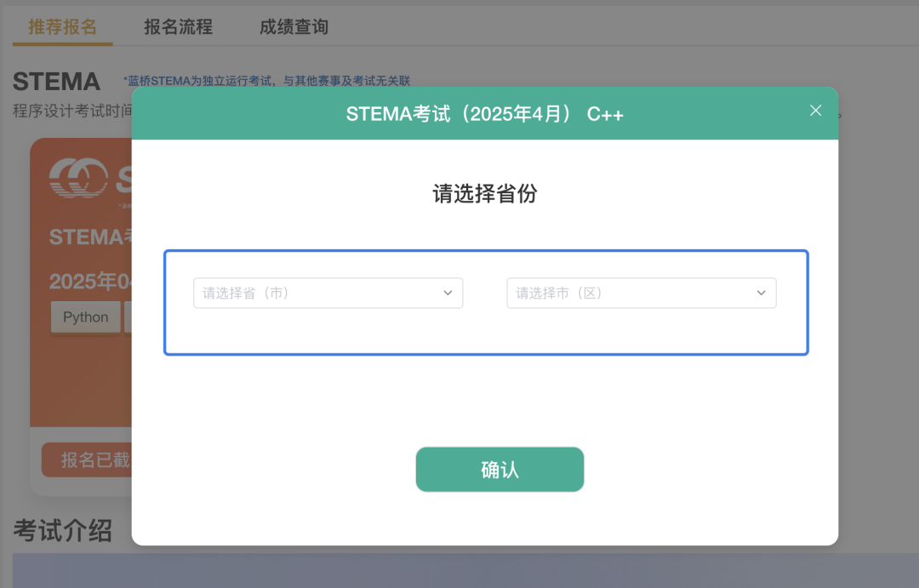Image resolution: width=919 pixels, height=588 pixels.
Task: Go to the 成绩查询 tab
Action: 294,26
